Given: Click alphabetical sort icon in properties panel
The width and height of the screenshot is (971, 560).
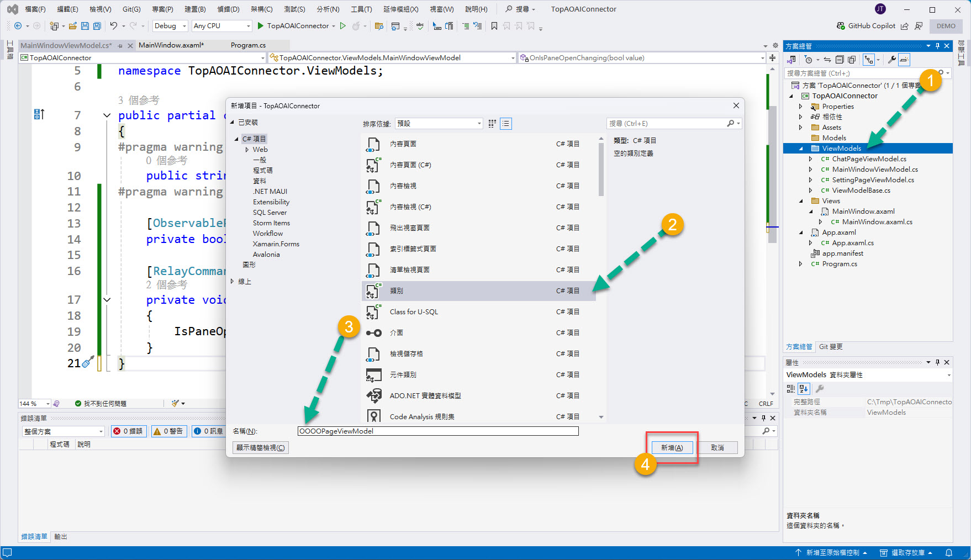Looking at the screenshot, I should point(804,389).
